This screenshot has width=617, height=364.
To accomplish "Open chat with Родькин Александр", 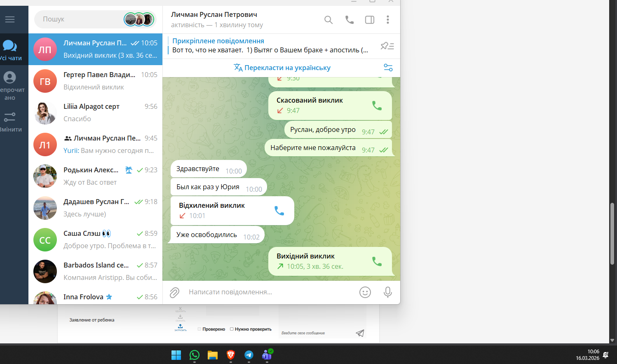I will [96, 176].
